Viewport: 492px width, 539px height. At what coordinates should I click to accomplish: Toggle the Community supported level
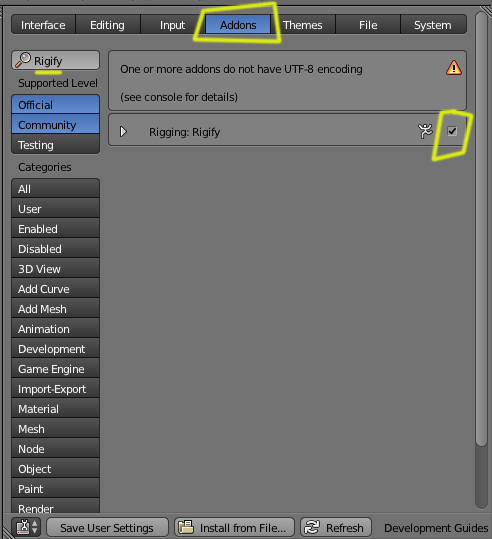point(55,124)
